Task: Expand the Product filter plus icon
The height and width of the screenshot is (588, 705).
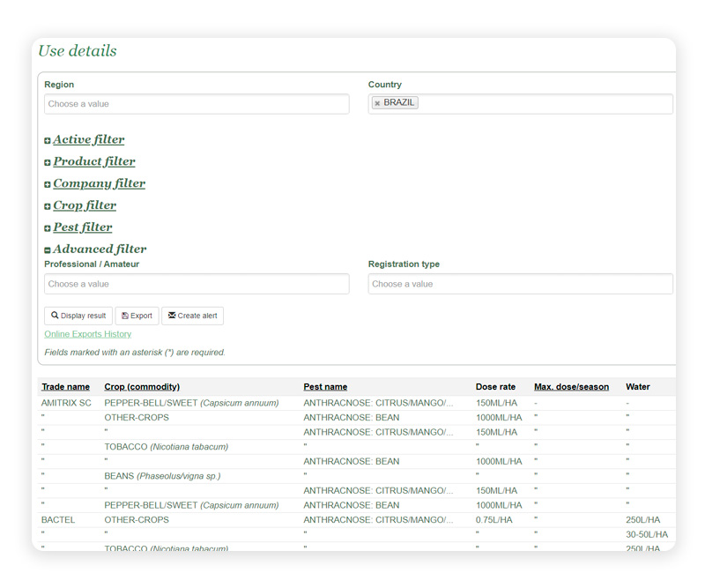Action: pyautogui.click(x=48, y=163)
